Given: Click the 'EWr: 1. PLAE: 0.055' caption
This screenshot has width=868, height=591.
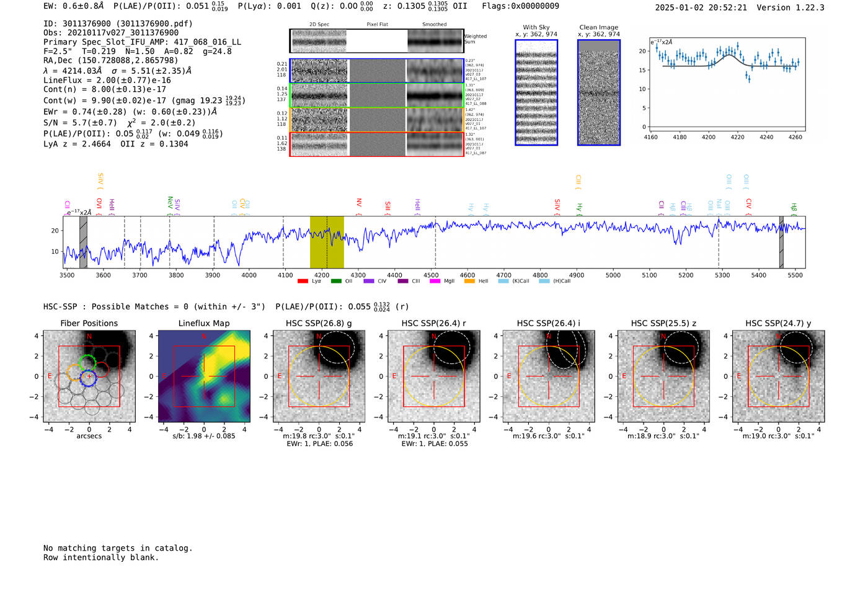Looking at the screenshot, I should 435,443.
